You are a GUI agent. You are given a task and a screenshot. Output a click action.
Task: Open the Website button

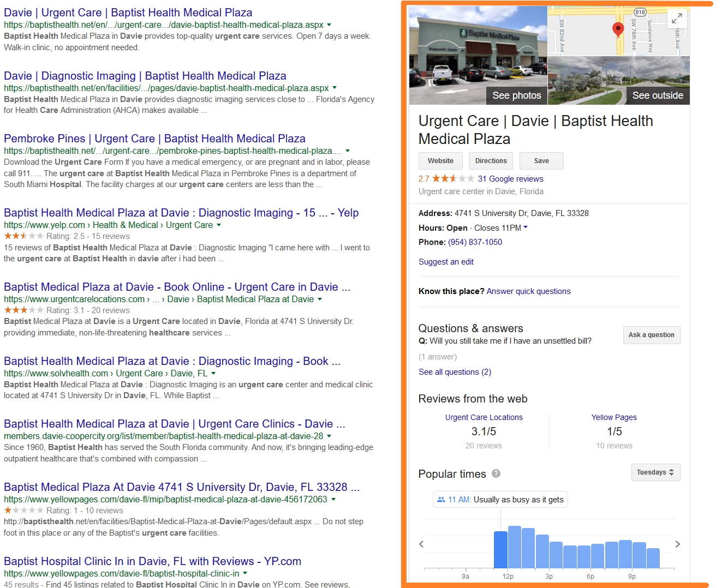point(440,161)
